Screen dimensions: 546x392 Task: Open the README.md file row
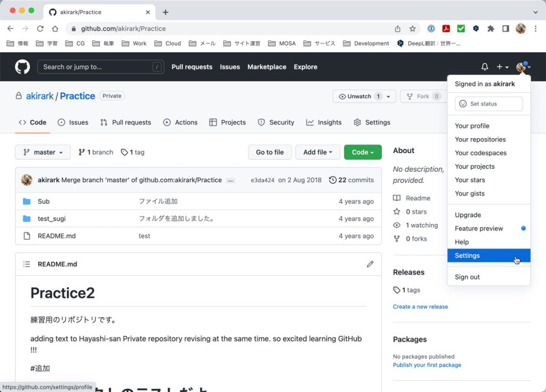coord(198,236)
